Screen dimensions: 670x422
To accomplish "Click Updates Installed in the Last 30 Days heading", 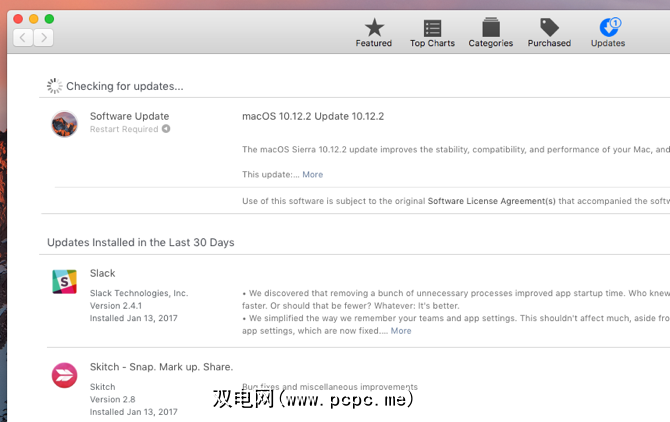I will (141, 242).
